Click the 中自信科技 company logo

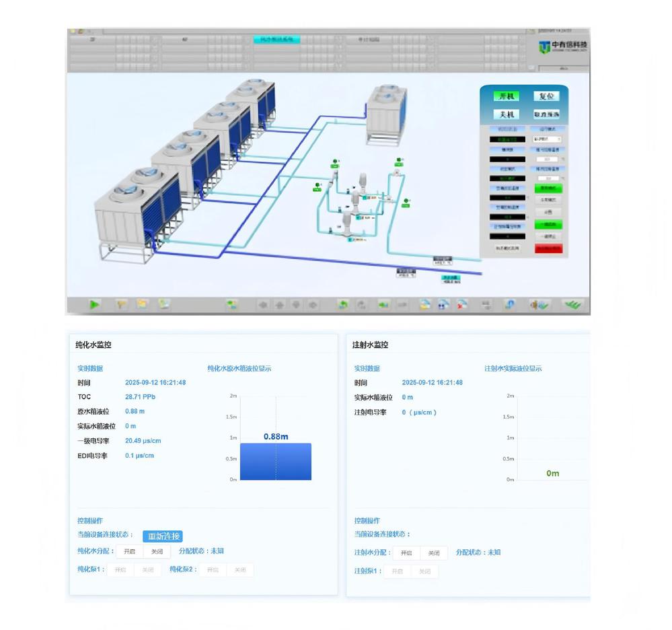[x=562, y=46]
